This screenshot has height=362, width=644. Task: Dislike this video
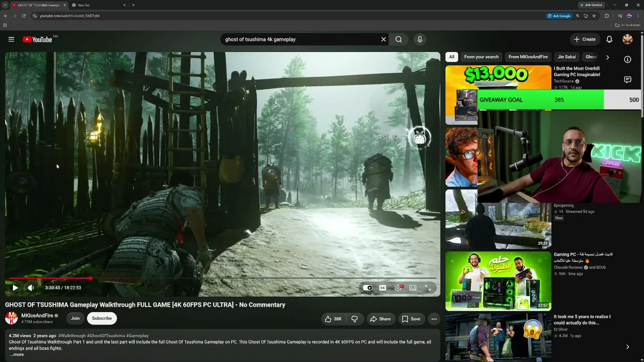point(355,319)
